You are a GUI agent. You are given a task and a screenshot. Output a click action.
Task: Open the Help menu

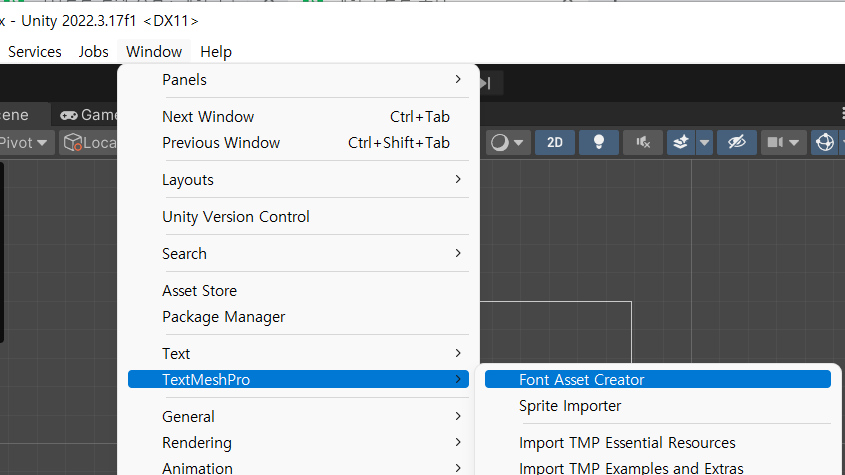tap(216, 52)
